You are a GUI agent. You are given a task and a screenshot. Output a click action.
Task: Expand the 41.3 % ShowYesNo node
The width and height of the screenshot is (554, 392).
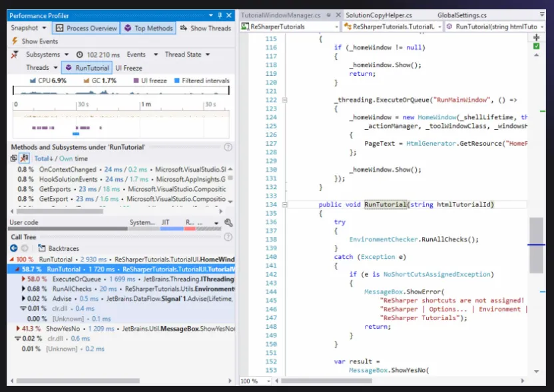tap(18, 329)
